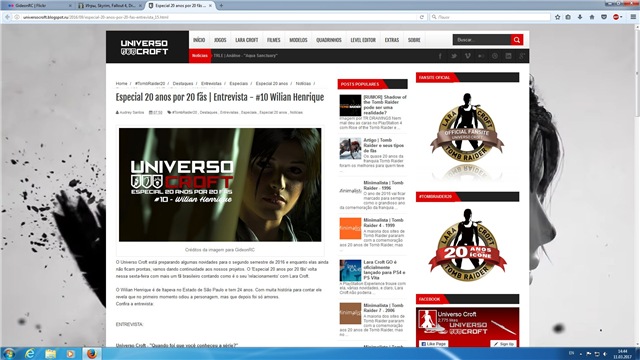Go back with the browser back arrow
The image size is (640, 360).
(7, 17)
